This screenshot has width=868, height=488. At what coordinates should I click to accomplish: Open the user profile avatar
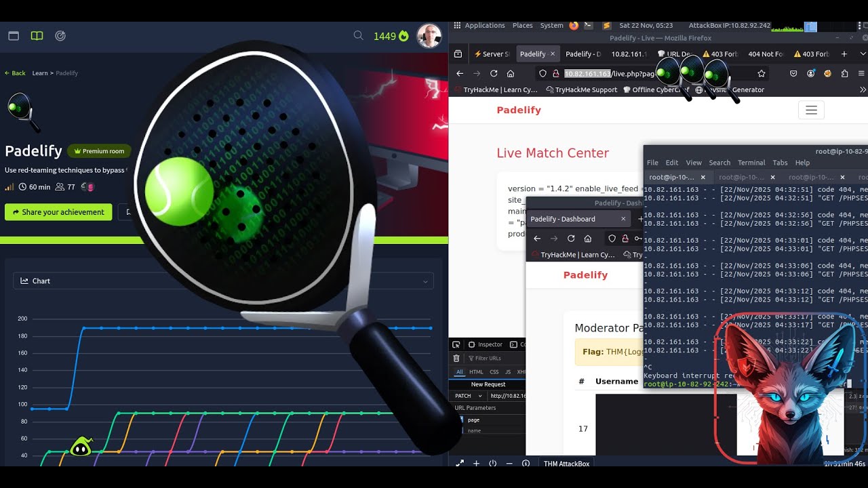(x=429, y=36)
